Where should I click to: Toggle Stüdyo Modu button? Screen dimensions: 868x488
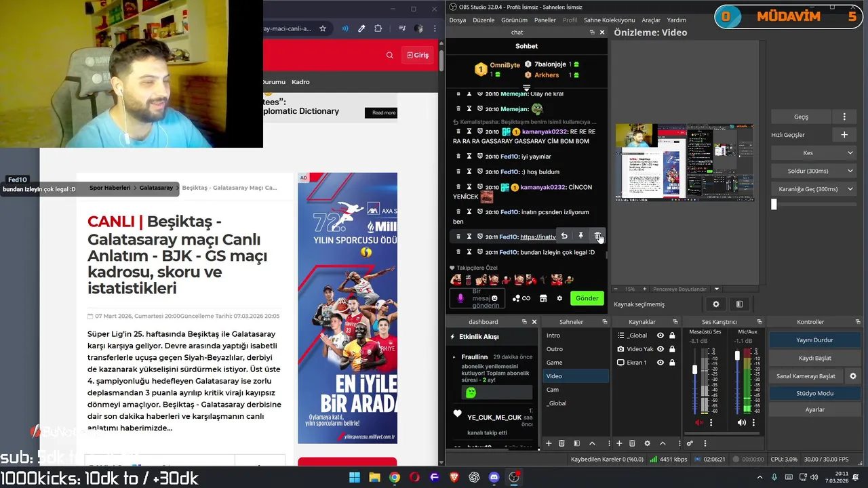tap(814, 393)
